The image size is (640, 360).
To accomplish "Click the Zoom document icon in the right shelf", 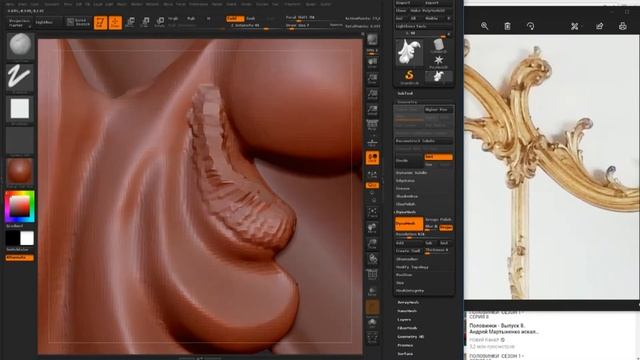I will (372, 78).
